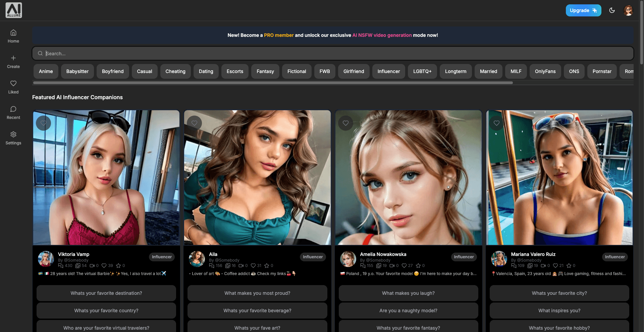644x332 pixels.
Task: Click the AI Allure logo
Action: tap(14, 10)
